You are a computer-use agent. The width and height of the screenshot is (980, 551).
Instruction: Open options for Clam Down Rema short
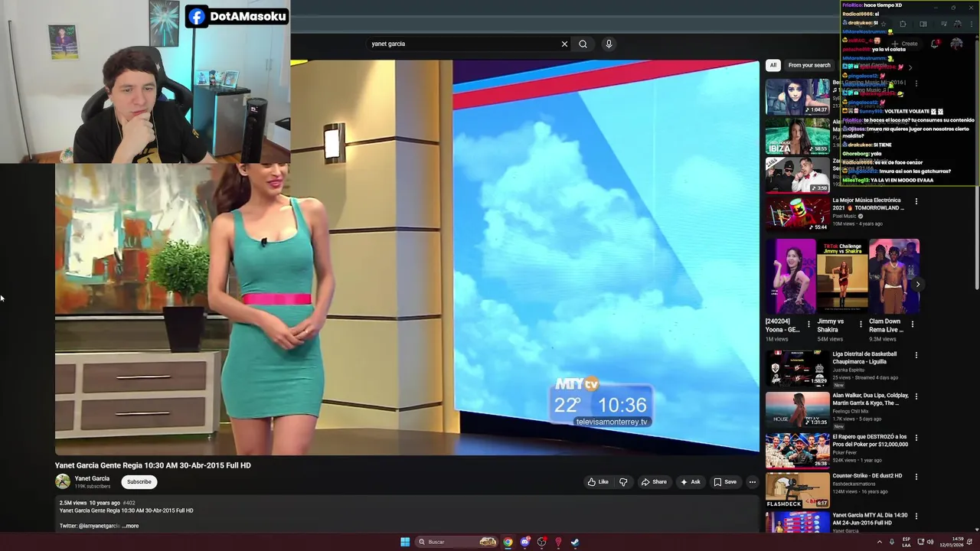click(913, 324)
